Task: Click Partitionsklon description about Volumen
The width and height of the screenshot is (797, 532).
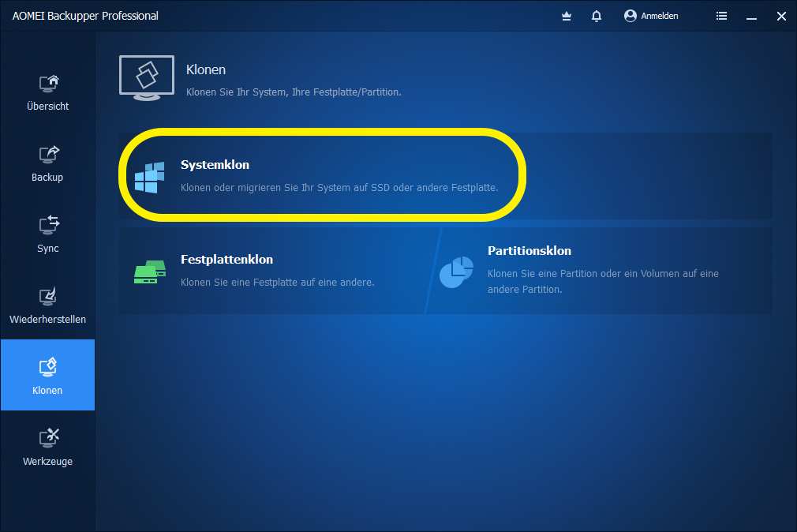Action: tap(603, 281)
